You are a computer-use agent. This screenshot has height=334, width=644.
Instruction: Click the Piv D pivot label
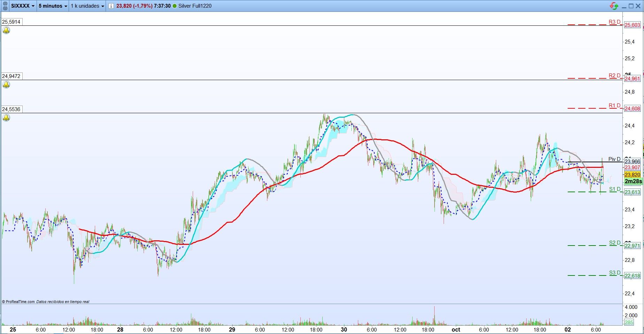pos(615,159)
